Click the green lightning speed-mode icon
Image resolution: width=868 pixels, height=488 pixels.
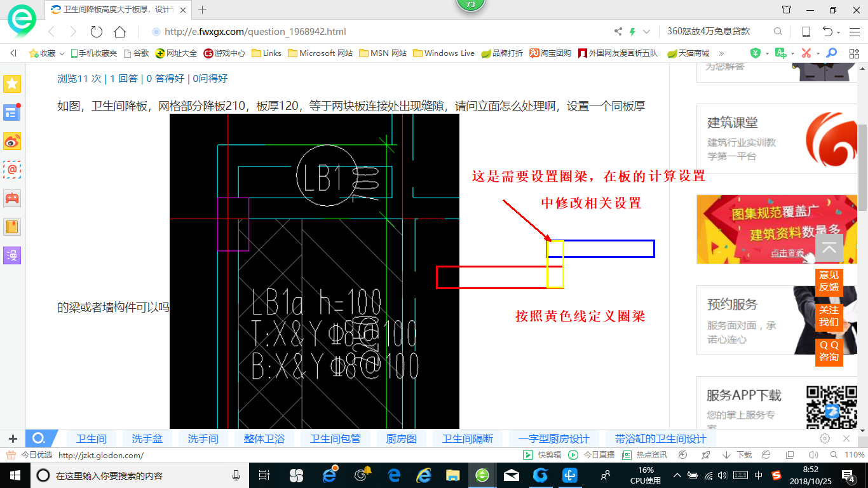pyautogui.click(x=632, y=32)
